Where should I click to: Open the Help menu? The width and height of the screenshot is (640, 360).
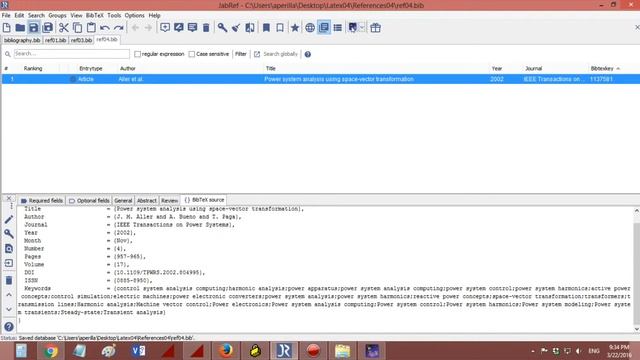point(154,16)
